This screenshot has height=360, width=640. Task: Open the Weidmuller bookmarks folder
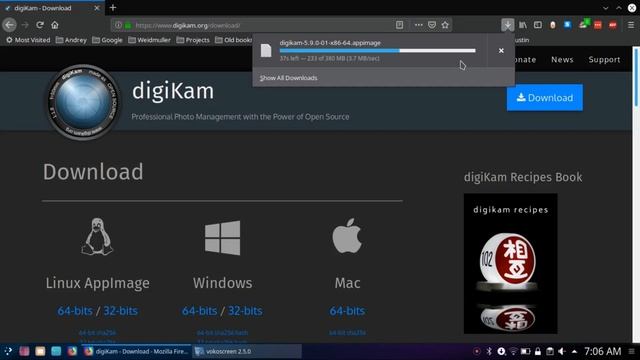(149, 40)
